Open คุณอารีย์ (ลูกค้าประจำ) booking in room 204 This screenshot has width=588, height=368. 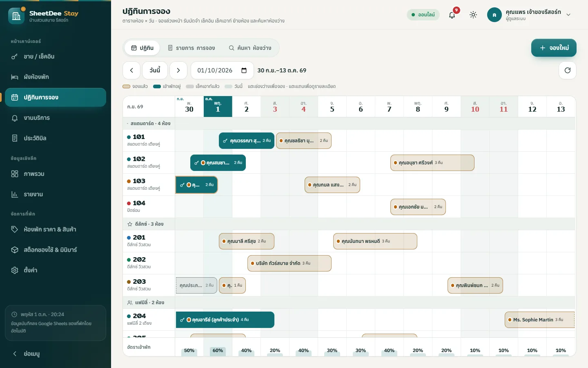[x=225, y=320]
